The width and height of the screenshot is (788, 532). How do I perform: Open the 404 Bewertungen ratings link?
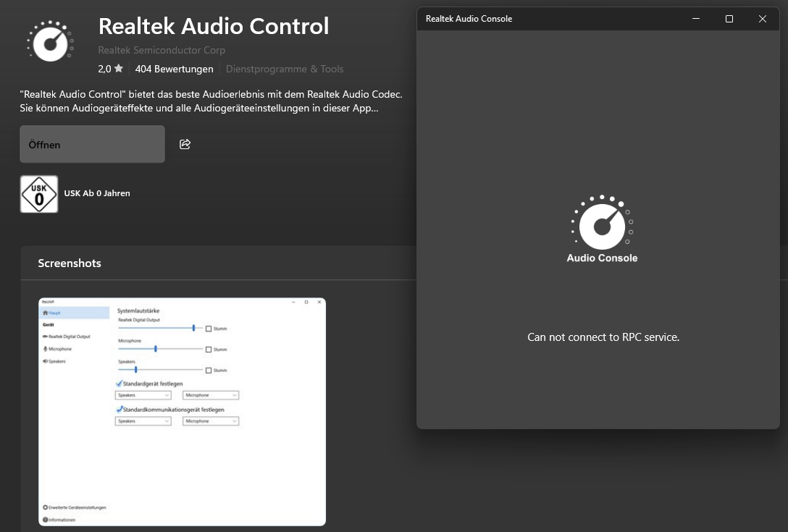pos(174,69)
